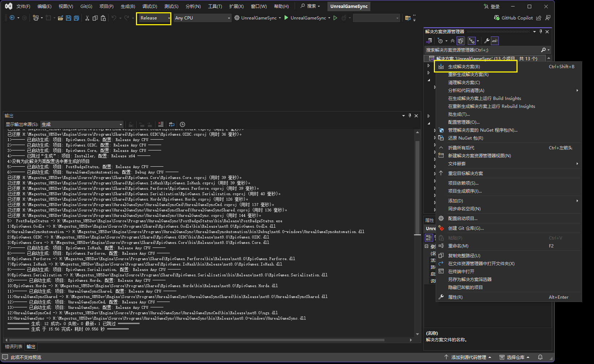Focus the Solution Explorer search field
This screenshot has height=364, width=594.
point(483,50)
